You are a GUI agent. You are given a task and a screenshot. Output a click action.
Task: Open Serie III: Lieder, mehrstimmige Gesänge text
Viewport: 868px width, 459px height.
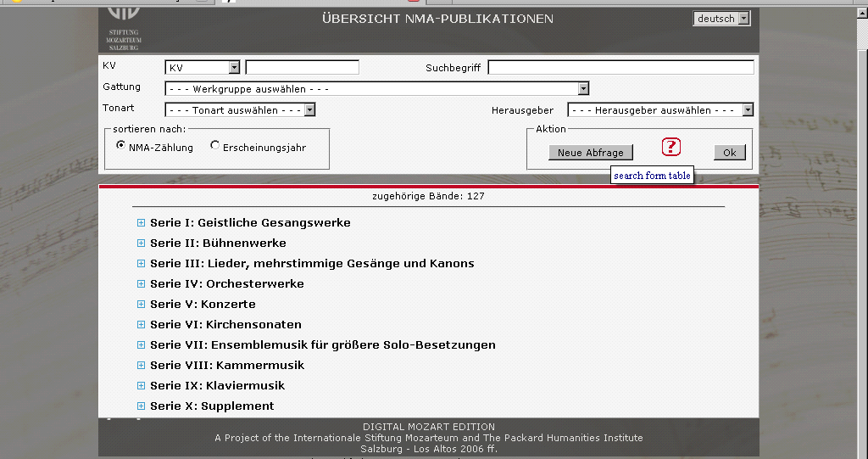coord(312,264)
